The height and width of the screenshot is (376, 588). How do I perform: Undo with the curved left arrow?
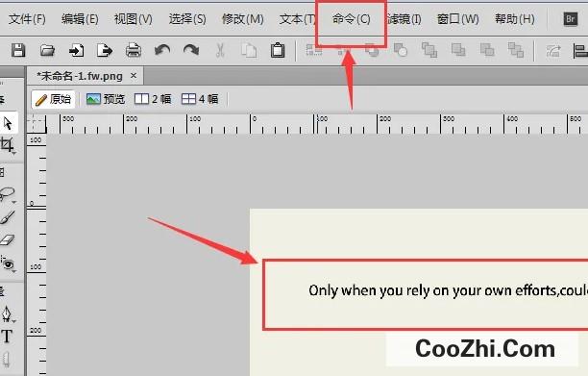[162, 50]
